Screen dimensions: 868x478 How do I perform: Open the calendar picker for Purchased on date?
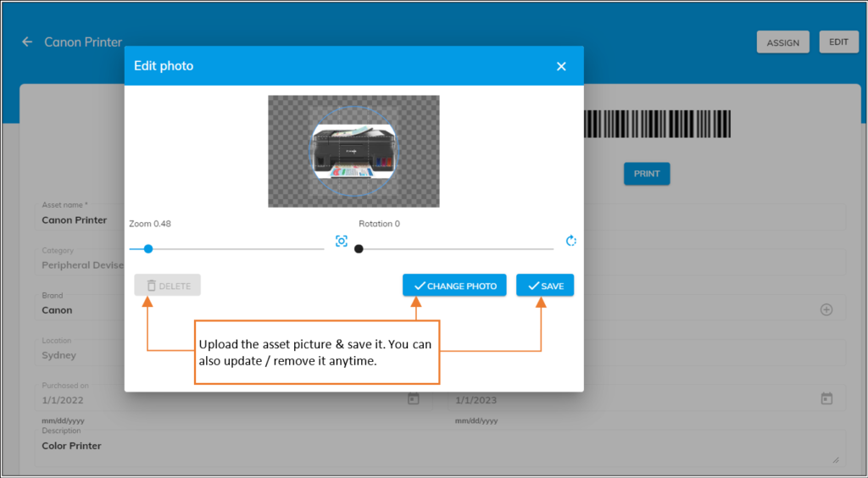pyautogui.click(x=414, y=399)
